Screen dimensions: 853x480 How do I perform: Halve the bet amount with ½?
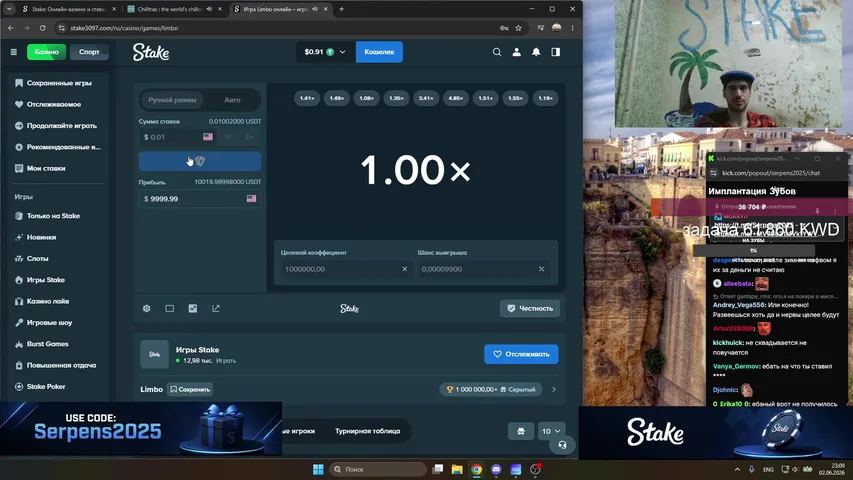[x=228, y=137]
